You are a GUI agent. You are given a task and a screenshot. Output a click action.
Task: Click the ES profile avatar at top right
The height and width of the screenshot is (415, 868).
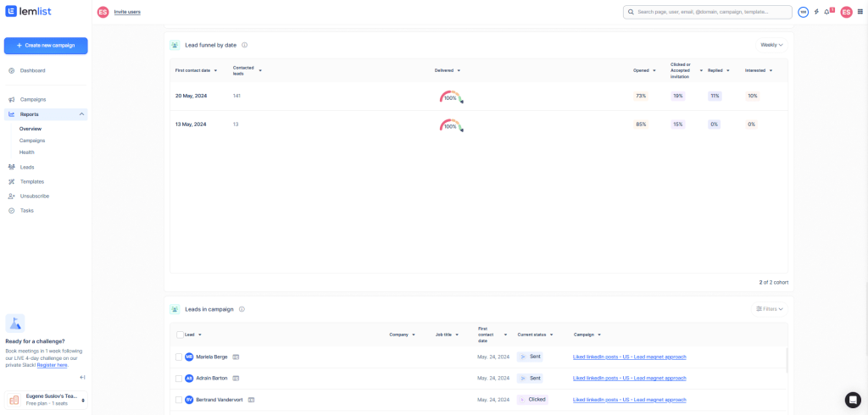tap(846, 12)
